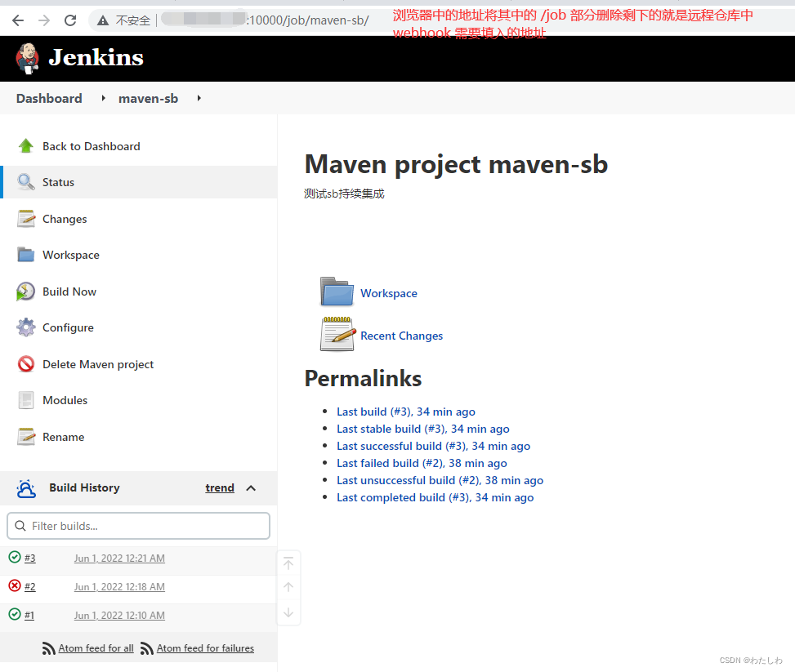Click the Configure gear icon
This screenshot has height=672, width=795.
(26, 327)
